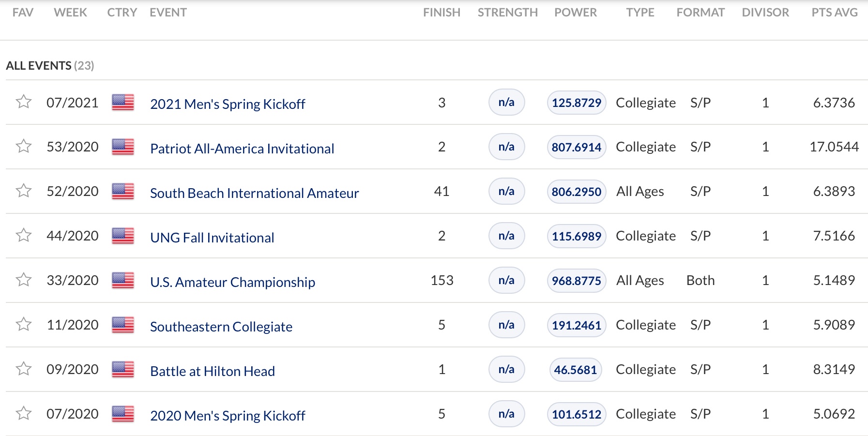Open the Patriot All-America Invitational event link

[242, 149]
